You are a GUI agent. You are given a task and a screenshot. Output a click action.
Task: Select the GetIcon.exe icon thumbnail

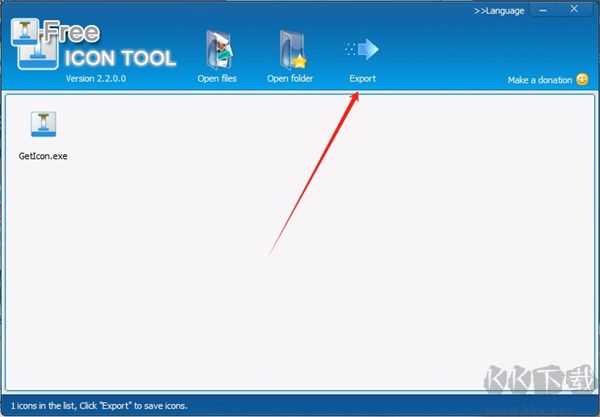pyautogui.click(x=43, y=125)
